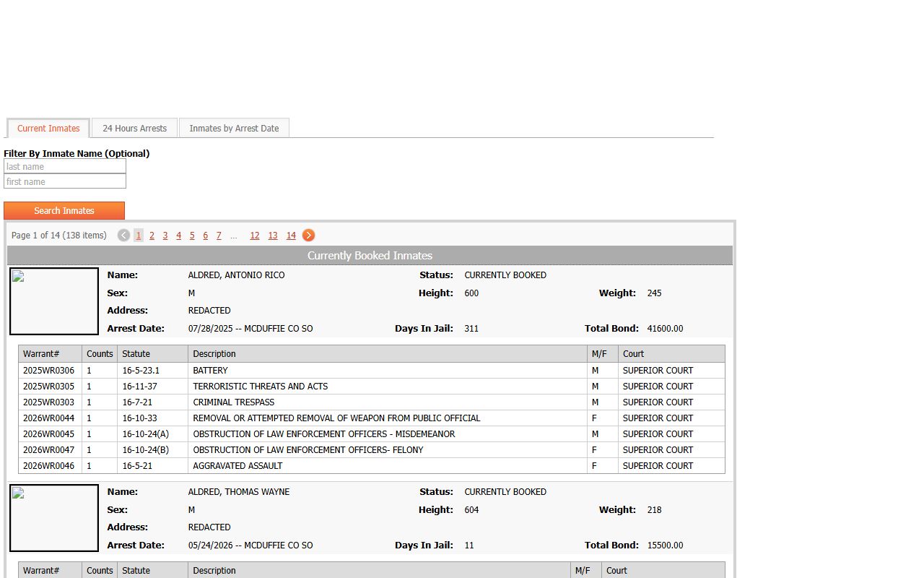924x578 pixels.
Task: Click statute 16-10-24(A) cell
Action: (x=153, y=434)
